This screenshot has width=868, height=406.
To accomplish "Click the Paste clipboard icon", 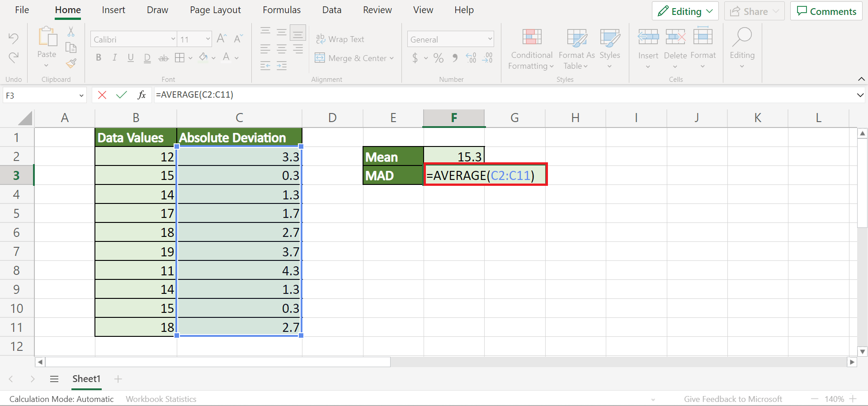I will point(47,37).
